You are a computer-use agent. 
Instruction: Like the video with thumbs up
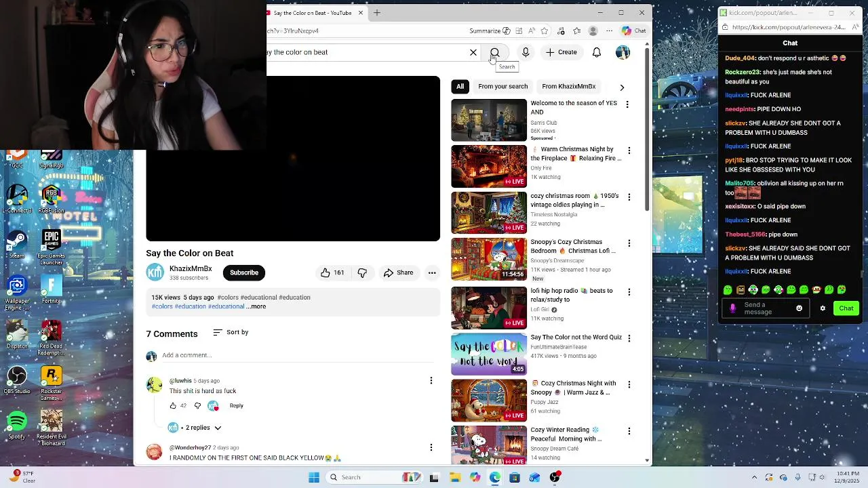[x=332, y=272]
